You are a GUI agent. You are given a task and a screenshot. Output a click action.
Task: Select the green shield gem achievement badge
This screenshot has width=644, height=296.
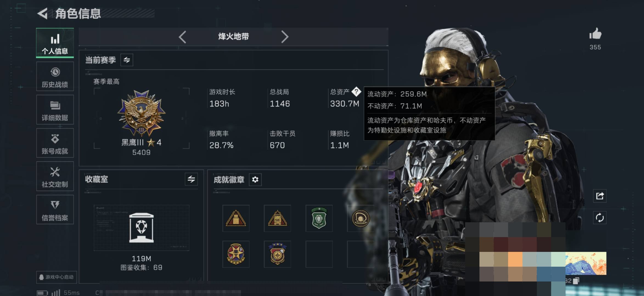319,218
